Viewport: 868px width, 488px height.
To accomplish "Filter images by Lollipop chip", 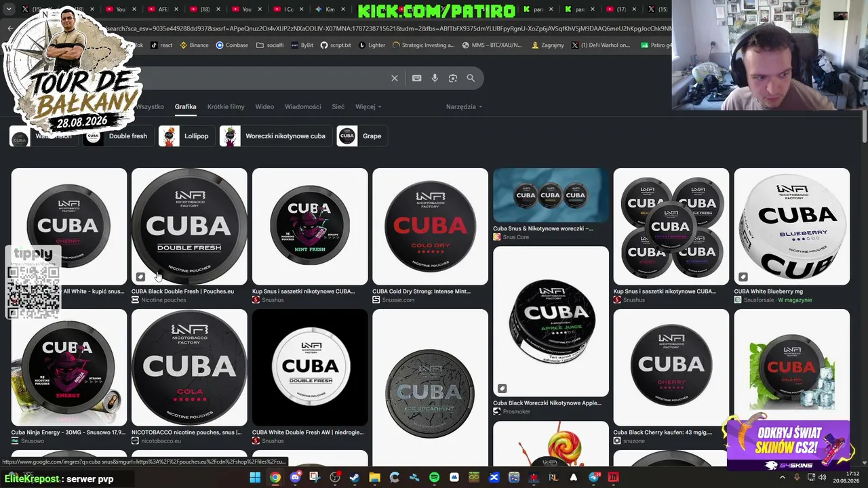I will [x=186, y=136].
